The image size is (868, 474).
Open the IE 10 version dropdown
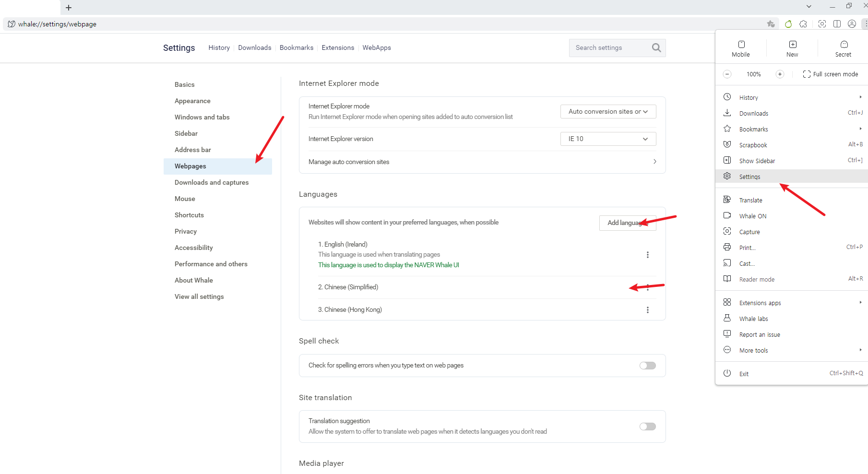(608, 139)
